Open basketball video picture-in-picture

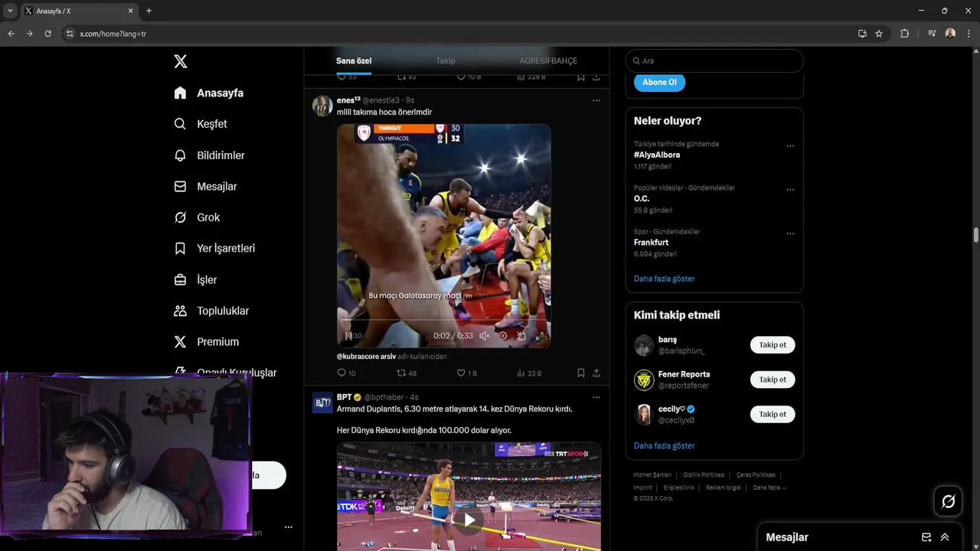tap(521, 335)
